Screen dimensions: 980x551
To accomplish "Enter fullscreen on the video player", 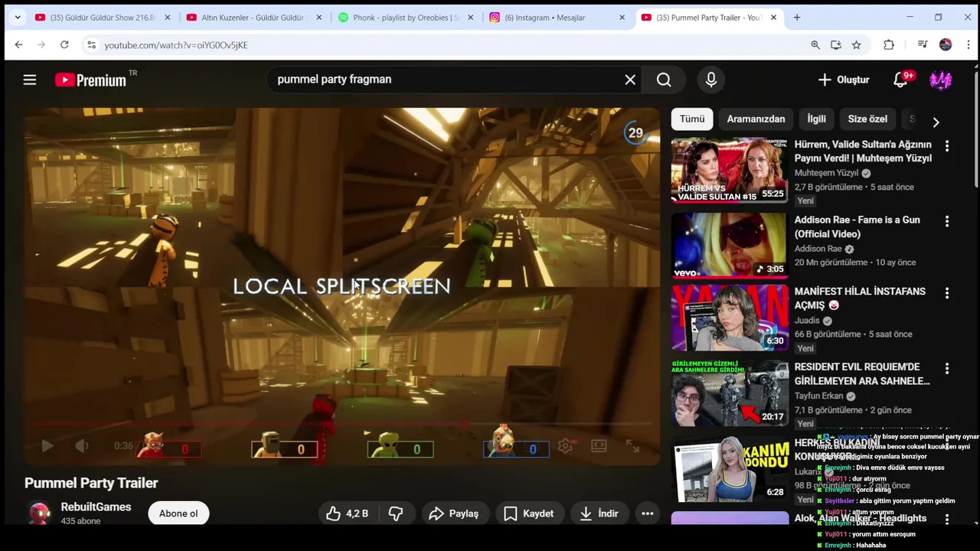I will click(632, 445).
